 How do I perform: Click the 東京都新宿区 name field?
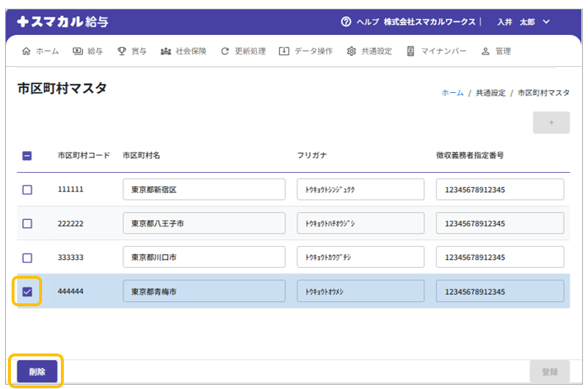(x=204, y=189)
